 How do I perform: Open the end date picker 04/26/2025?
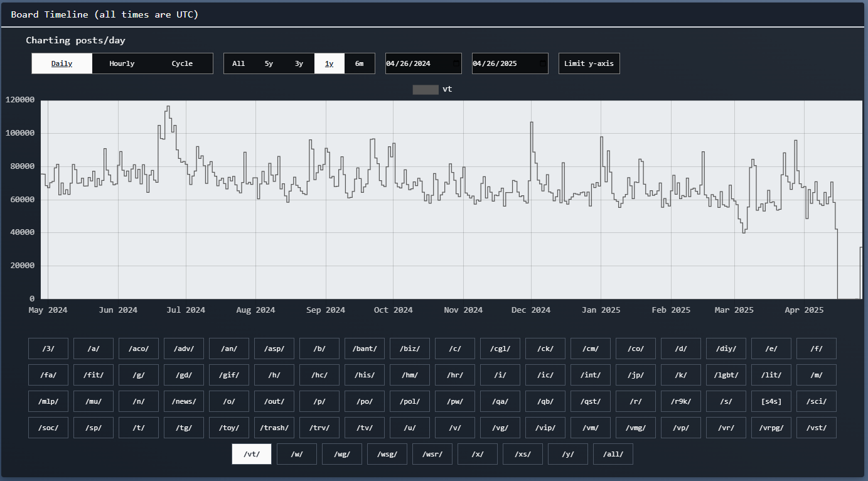(x=510, y=63)
